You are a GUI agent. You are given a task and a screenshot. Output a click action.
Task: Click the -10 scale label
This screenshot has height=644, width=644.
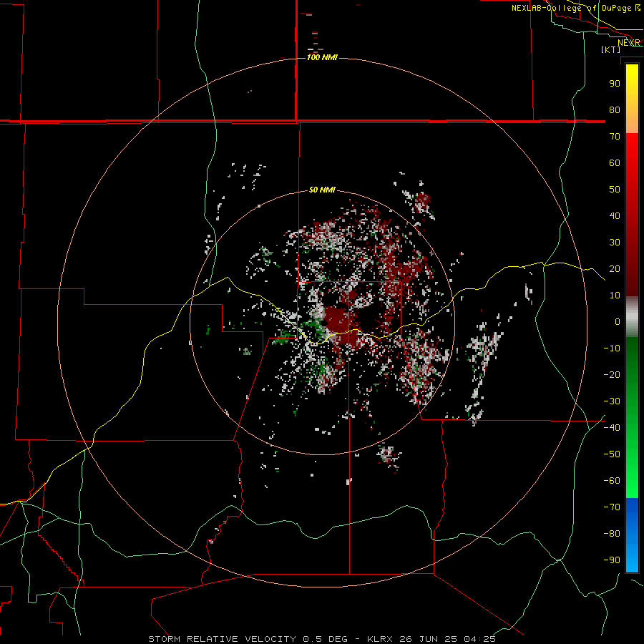pyautogui.click(x=612, y=348)
